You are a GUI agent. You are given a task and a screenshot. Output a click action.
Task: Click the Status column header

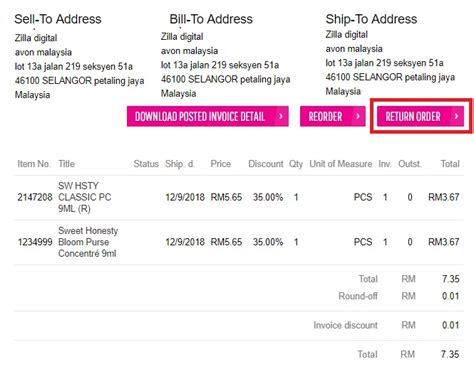146,164
